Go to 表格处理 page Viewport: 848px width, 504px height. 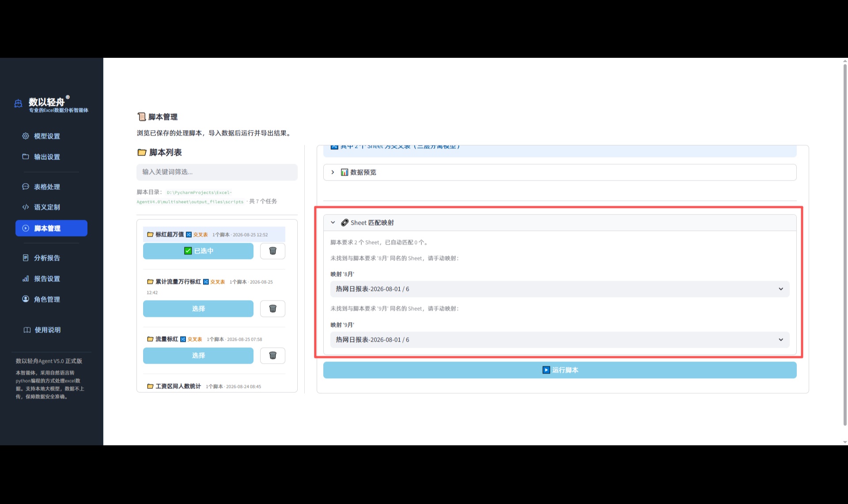coord(47,187)
